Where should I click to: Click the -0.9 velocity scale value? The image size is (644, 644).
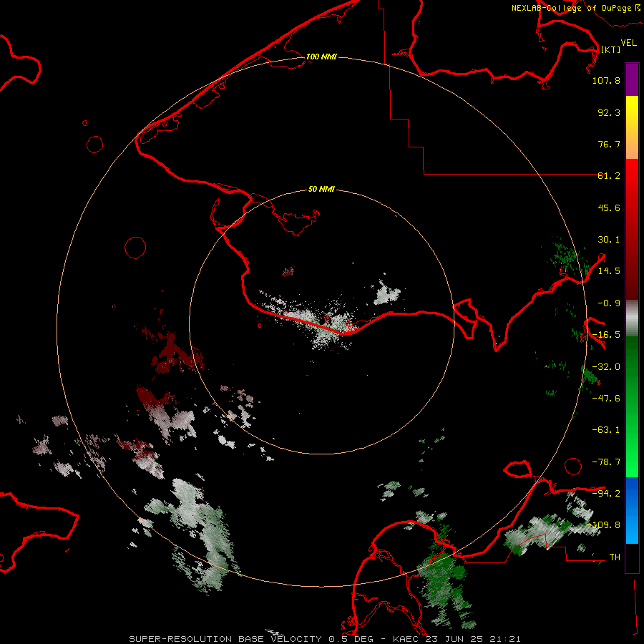(609, 303)
